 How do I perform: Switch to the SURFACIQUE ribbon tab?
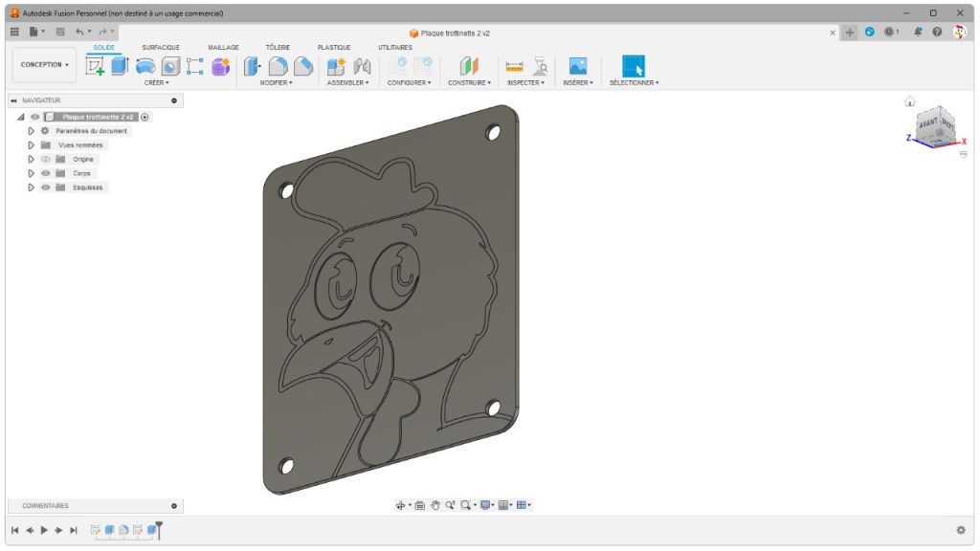coord(161,46)
